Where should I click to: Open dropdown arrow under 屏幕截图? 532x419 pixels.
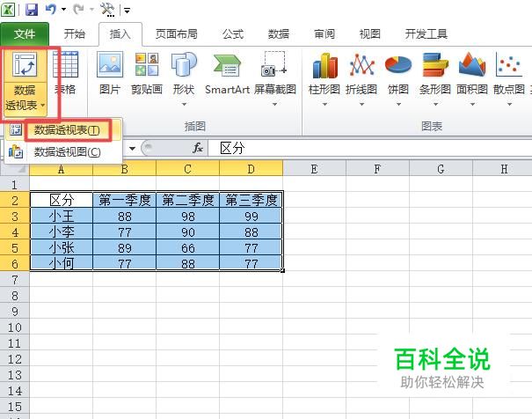point(275,104)
